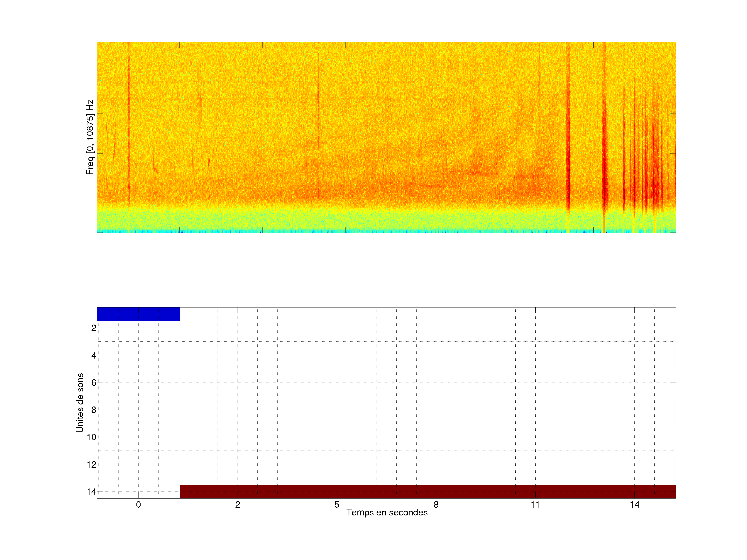Click x-axis tick label 5
The height and width of the screenshot is (560, 747).
coord(337,505)
